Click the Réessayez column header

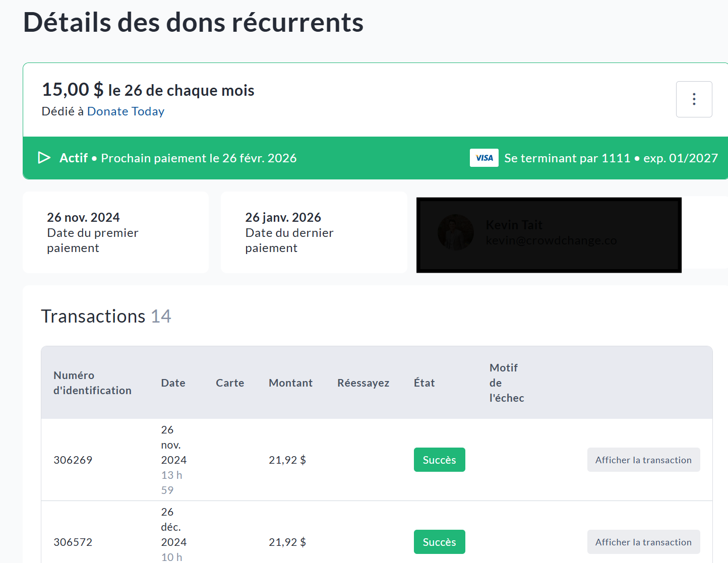(363, 383)
